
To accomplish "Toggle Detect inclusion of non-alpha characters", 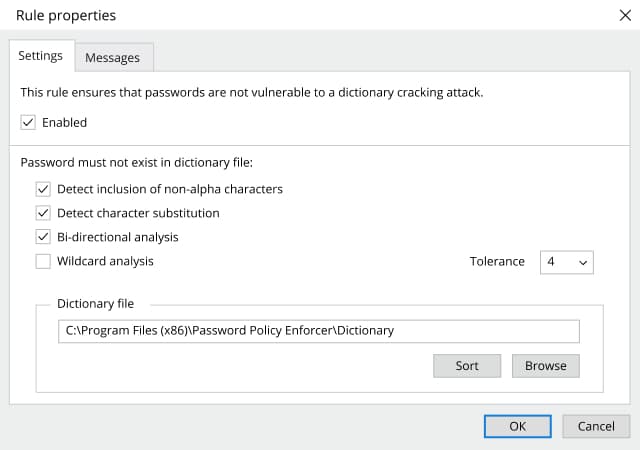I will (x=43, y=189).
